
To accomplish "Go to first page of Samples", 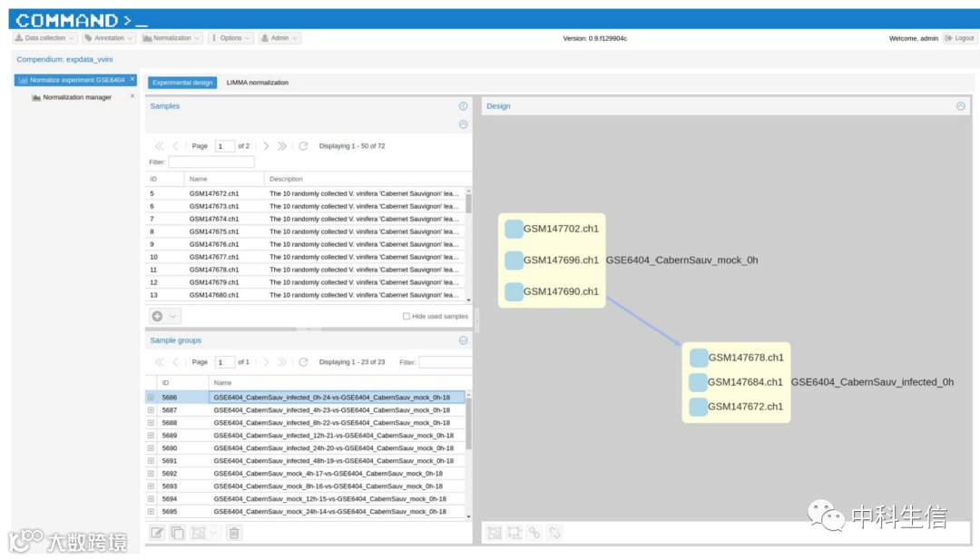I will pyautogui.click(x=160, y=146).
